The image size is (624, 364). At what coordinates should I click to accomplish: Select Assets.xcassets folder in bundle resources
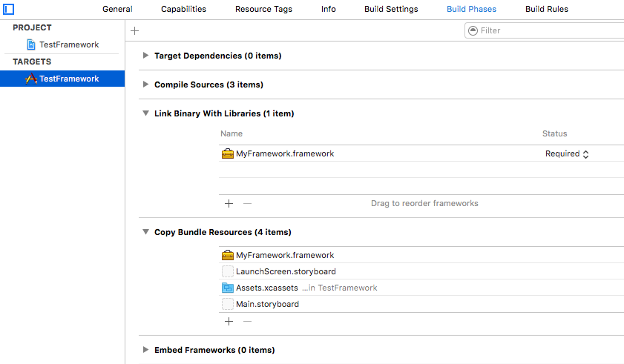click(266, 288)
